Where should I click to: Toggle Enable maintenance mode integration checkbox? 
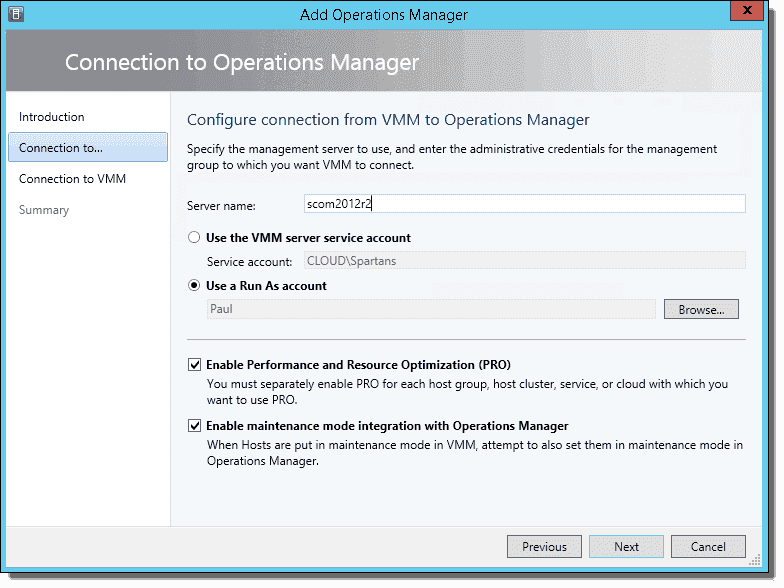click(194, 426)
